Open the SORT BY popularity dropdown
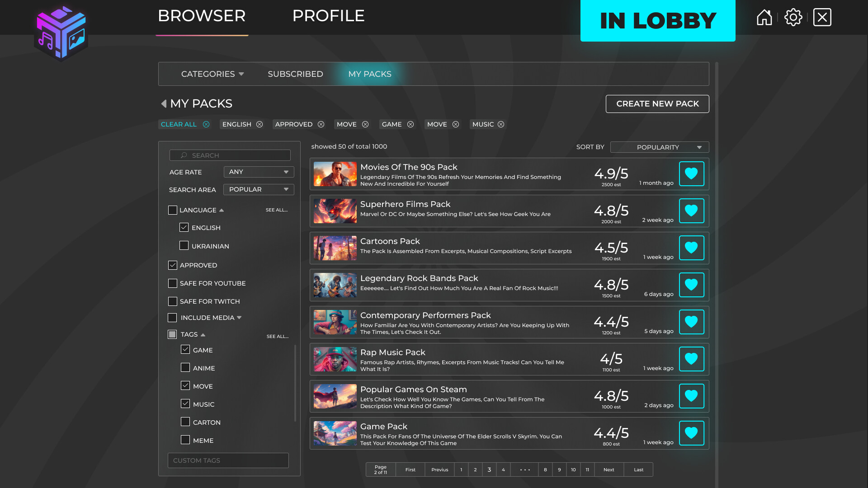Screen dimensions: 868x488 [x=659, y=147]
